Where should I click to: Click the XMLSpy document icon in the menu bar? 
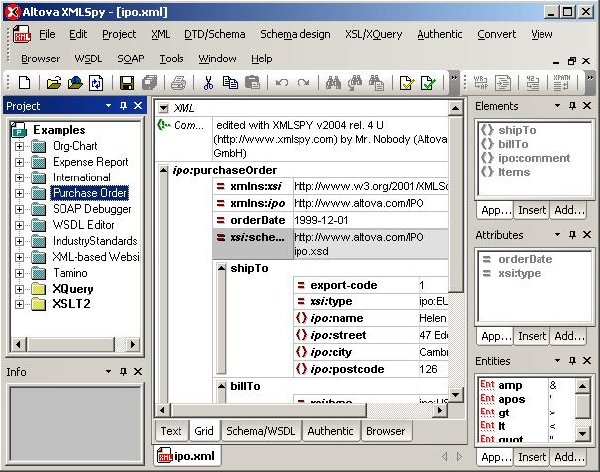[x=22, y=34]
